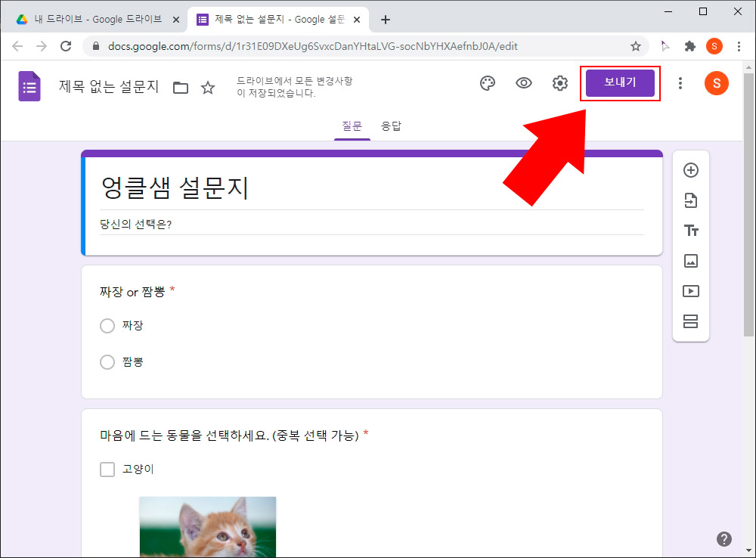Add a video with the video icon
The width and height of the screenshot is (756, 558).
(690, 291)
